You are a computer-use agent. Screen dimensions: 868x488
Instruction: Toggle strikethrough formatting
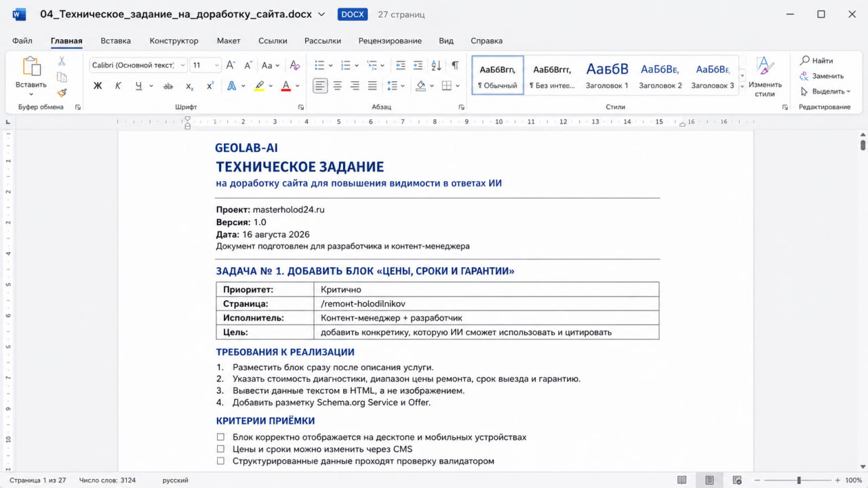pos(168,86)
